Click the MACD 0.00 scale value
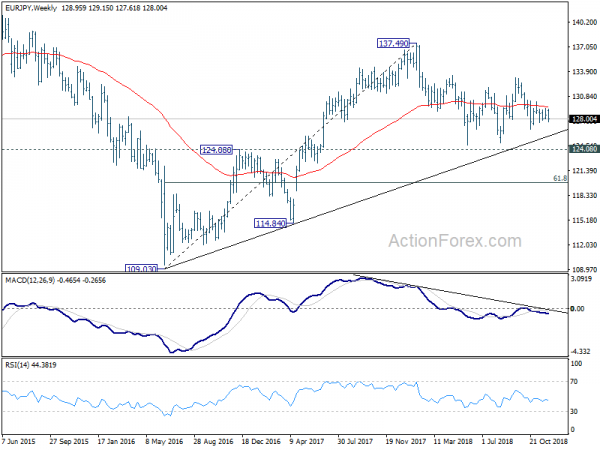Viewport: 600px width, 450px height. point(577,308)
